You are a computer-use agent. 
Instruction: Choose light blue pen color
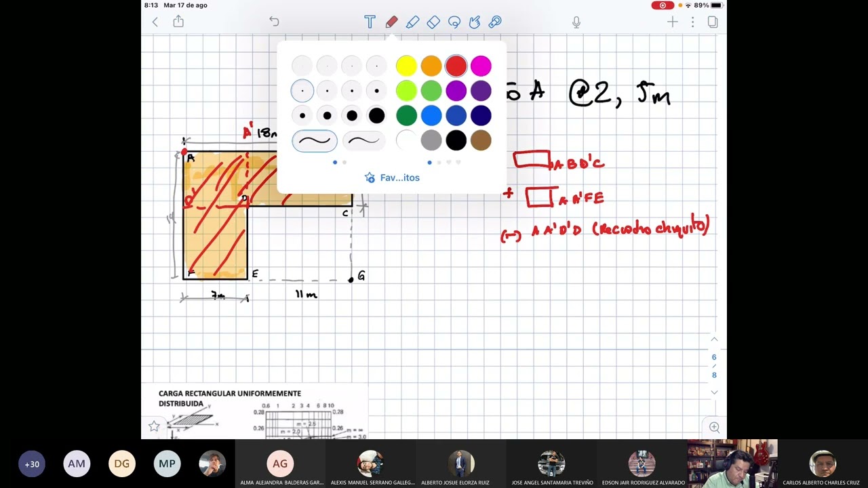click(x=431, y=115)
